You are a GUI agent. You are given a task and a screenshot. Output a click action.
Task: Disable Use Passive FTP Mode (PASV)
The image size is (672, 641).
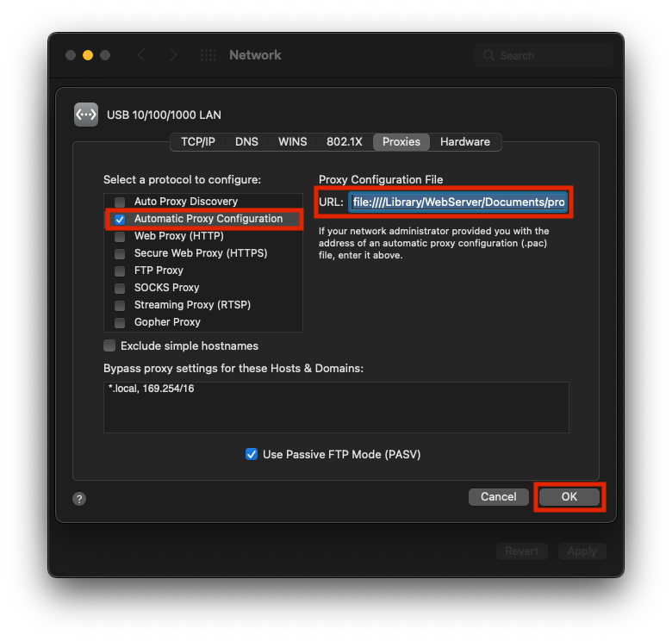point(252,454)
